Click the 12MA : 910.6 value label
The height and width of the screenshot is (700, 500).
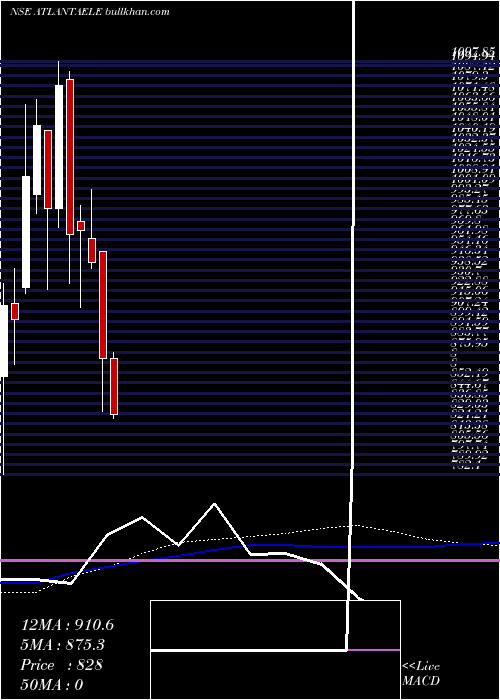point(67,625)
